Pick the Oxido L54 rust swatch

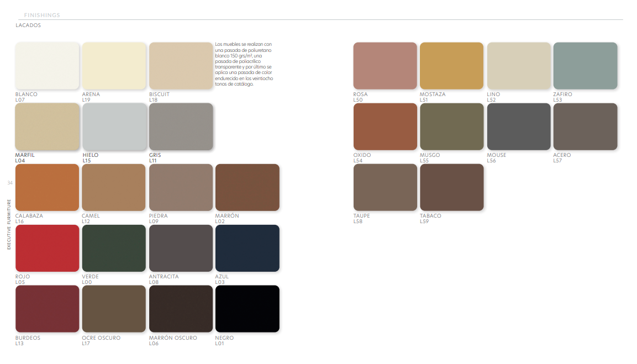coord(385,126)
